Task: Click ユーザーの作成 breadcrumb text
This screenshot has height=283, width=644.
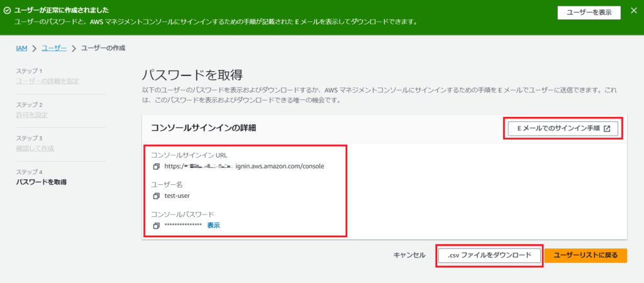Action: tap(107, 48)
